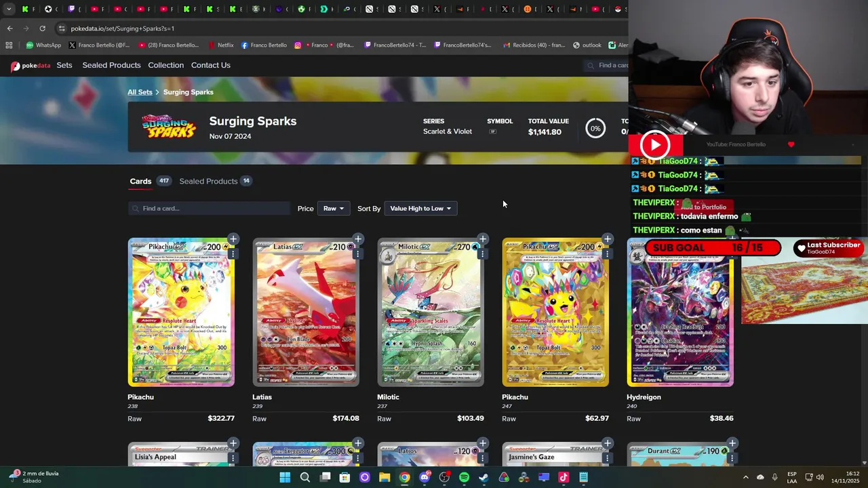868x488 pixels.
Task: Open Milotic ex card thumbnail
Action: 431,312
